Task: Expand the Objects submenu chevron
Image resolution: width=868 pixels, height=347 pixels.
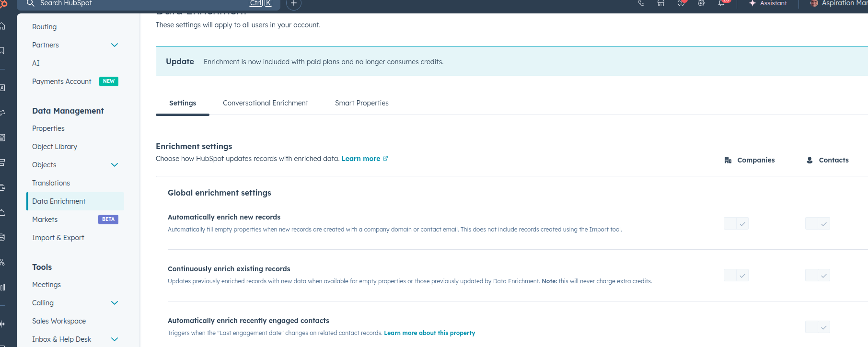Action: [x=115, y=165]
